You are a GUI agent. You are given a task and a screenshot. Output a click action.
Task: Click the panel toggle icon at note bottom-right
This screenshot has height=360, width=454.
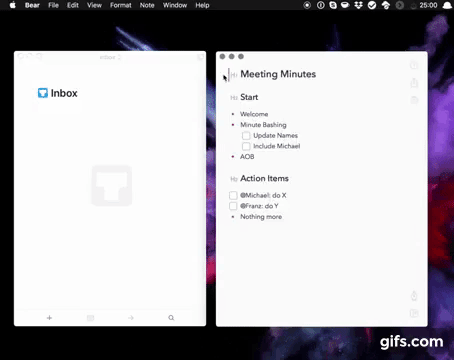click(414, 313)
